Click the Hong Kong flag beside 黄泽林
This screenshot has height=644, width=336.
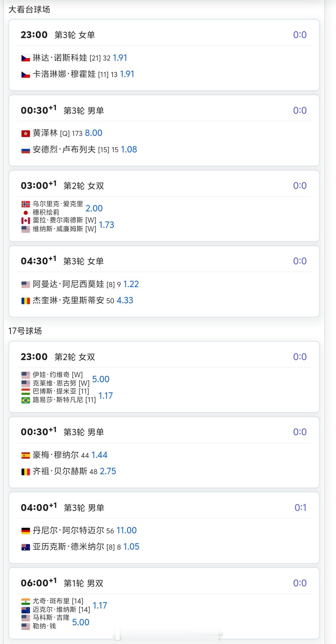(26, 134)
